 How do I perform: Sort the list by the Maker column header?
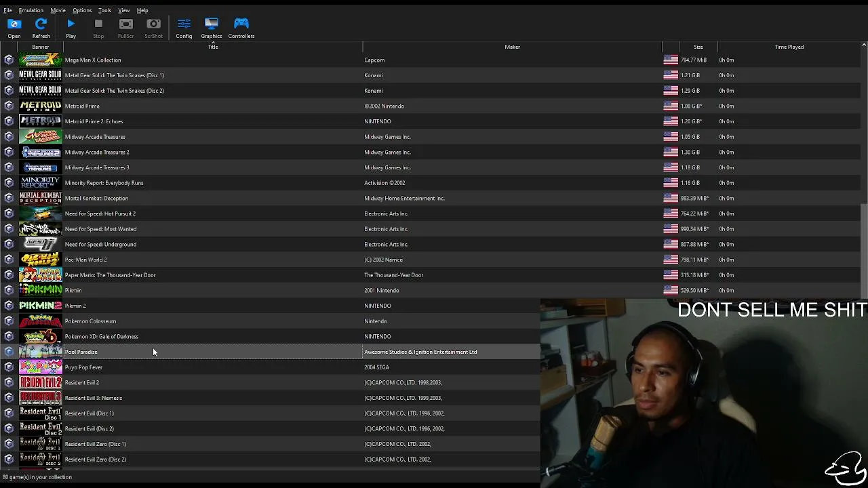(512, 47)
